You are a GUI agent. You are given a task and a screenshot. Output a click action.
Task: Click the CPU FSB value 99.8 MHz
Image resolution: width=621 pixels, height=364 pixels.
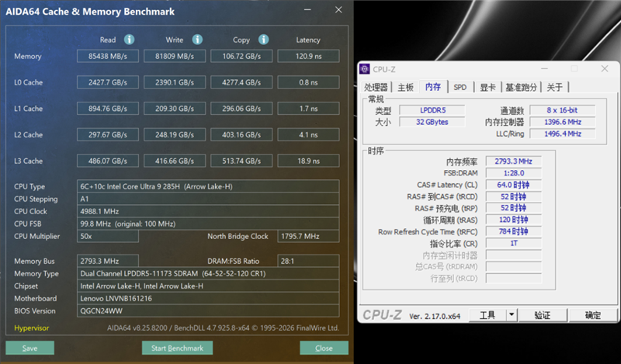208,224
